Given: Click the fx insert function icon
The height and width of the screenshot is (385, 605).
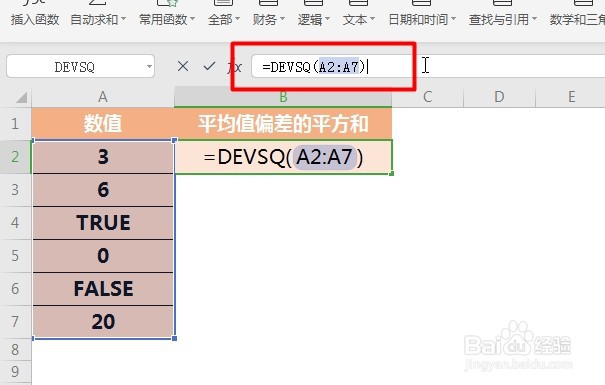Looking at the screenshot, I should pyautogui.click(x=235, y=67).
